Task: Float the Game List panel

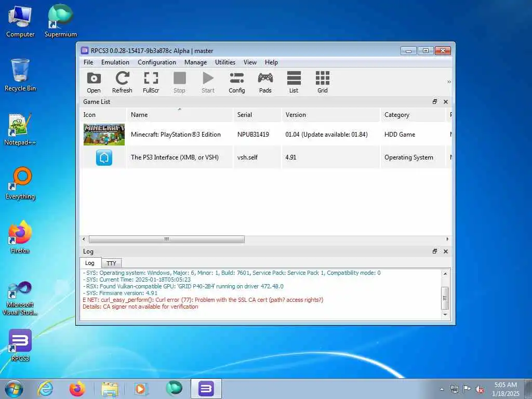Action: 435,102
